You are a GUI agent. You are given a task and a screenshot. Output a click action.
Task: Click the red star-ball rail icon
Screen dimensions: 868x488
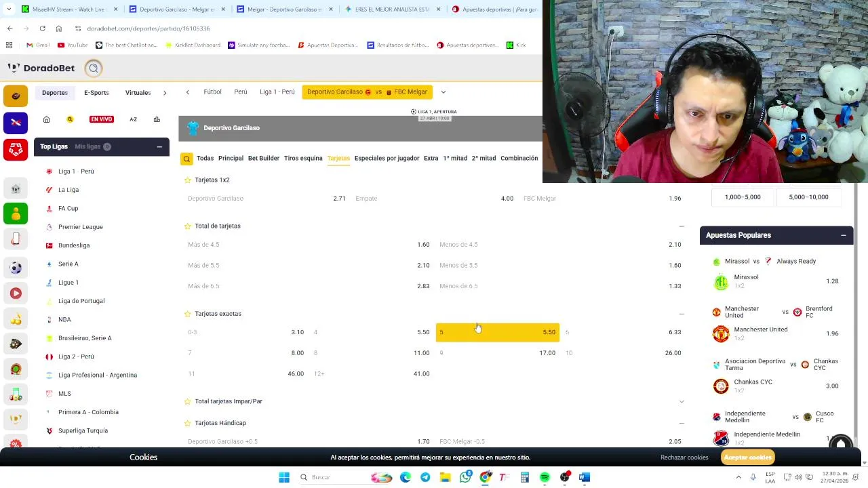[16, 149]
